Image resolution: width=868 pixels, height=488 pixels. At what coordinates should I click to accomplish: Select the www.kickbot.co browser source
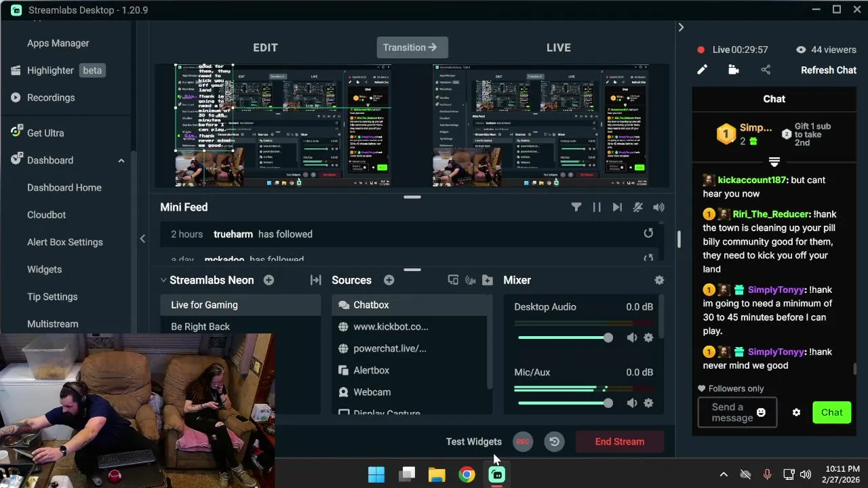coord(410,327)
